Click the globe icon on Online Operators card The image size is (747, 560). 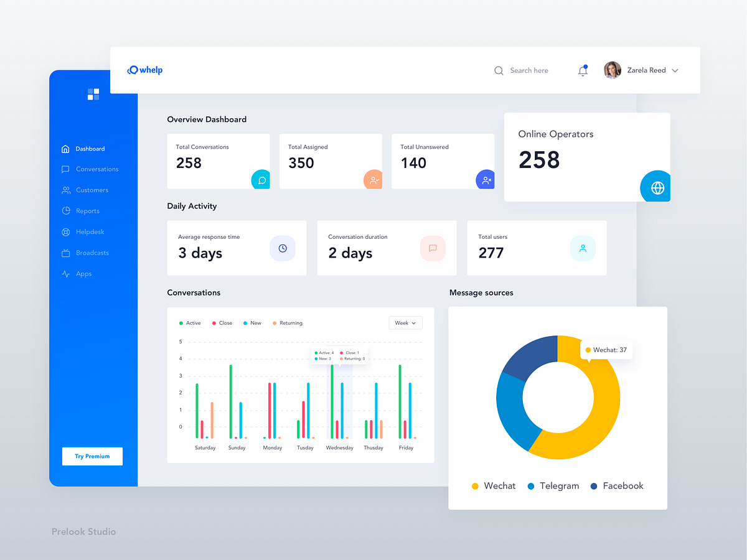[x=655, y=186]
